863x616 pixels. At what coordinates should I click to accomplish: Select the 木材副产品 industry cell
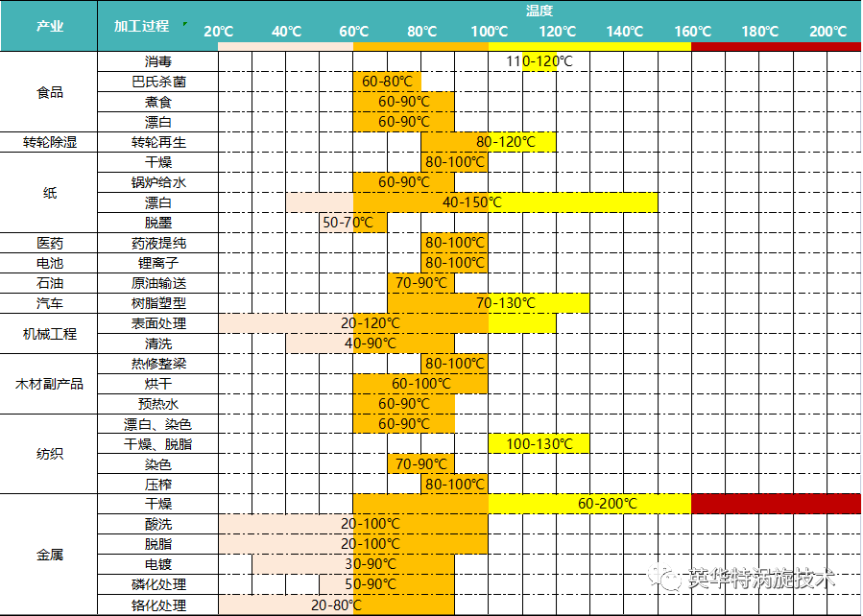click(49, 384)
